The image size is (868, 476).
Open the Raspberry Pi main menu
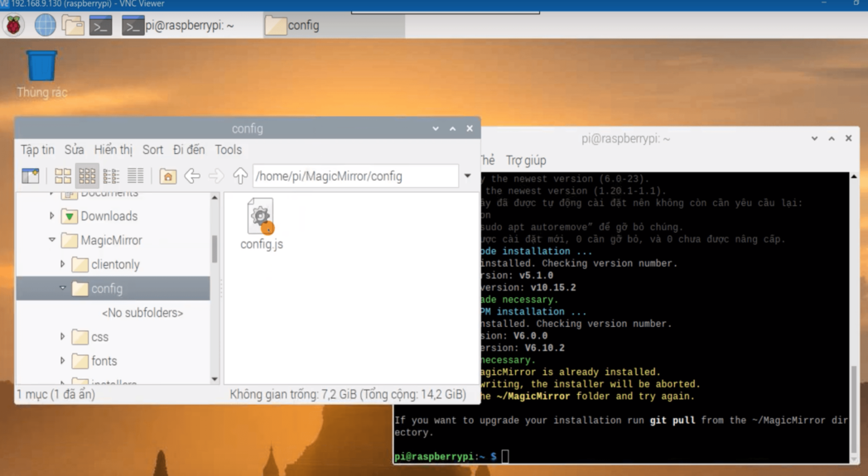14,25
